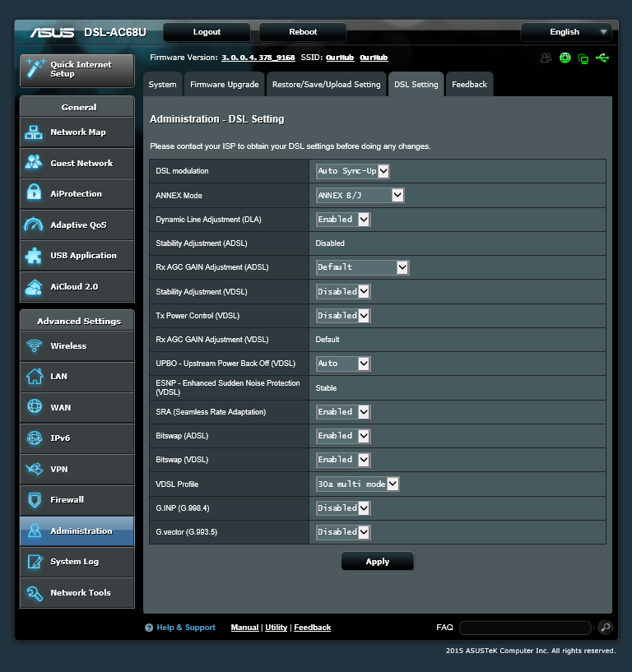Open ANNEX Mode dropdown
Screen dimensions: 632x672
[360, 196]
